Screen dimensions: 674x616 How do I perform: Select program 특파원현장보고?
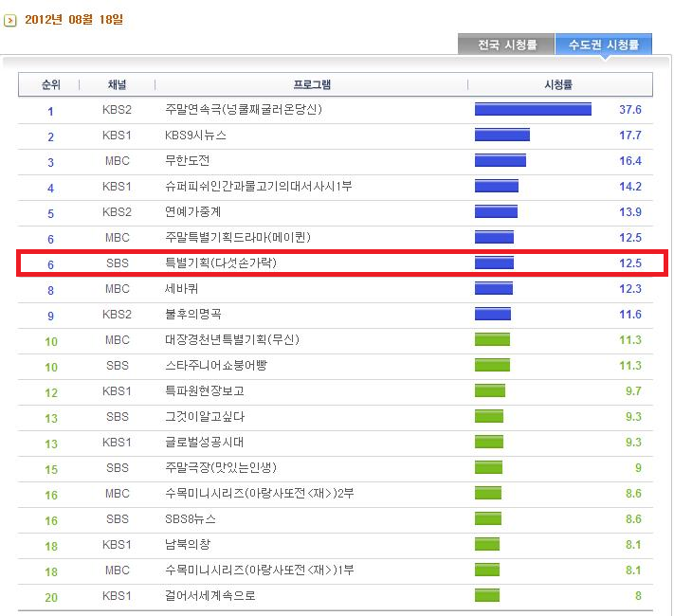pyautogui.click(x=205, y=391)
